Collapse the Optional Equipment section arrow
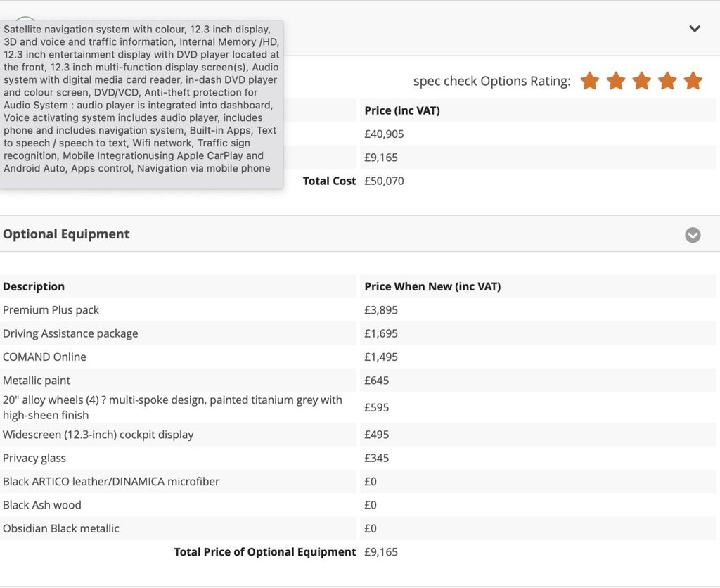The width and height of the screenshot is (720, 588). (693, 235)
